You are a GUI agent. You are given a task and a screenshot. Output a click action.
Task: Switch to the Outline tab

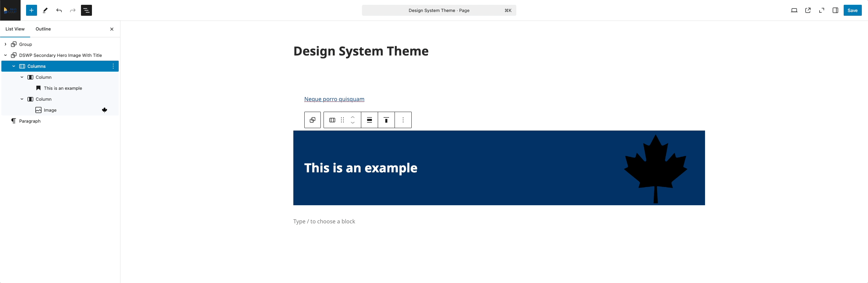(x=43, y=29)
